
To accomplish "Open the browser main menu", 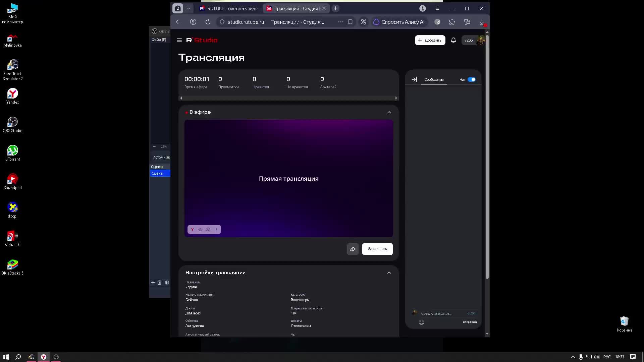I will (437, 8).
